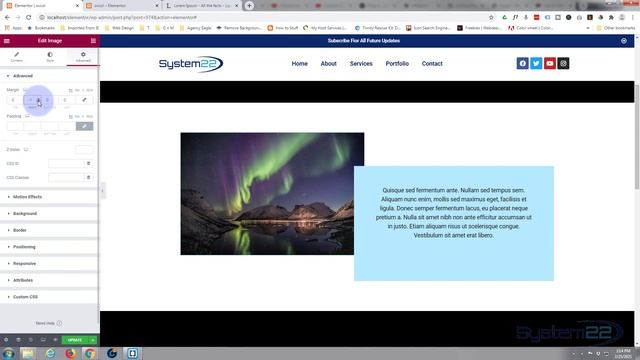Click the Padding top input field
This screenshot has height=360, width=640.
coord(15,127)
